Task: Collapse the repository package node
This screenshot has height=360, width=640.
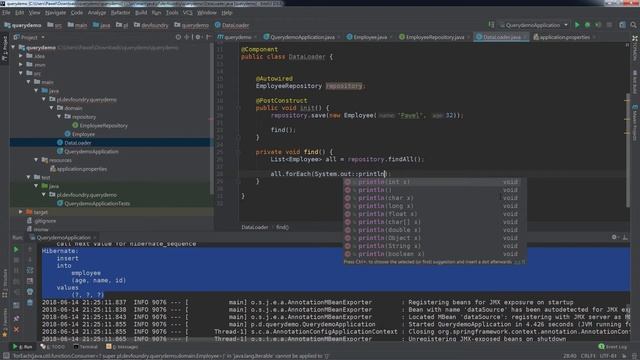Action: pyautogui.click(x=60, y=116)
